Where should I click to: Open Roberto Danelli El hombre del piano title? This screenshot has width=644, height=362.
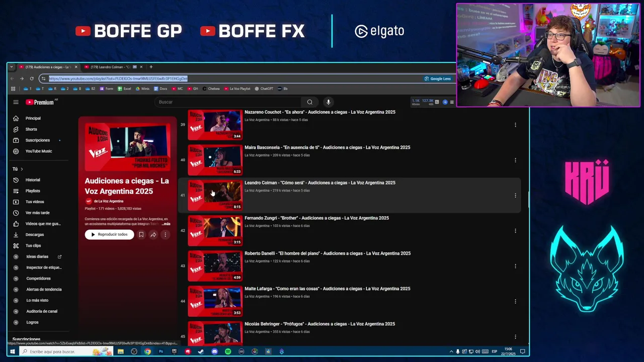tap(328, 253)
